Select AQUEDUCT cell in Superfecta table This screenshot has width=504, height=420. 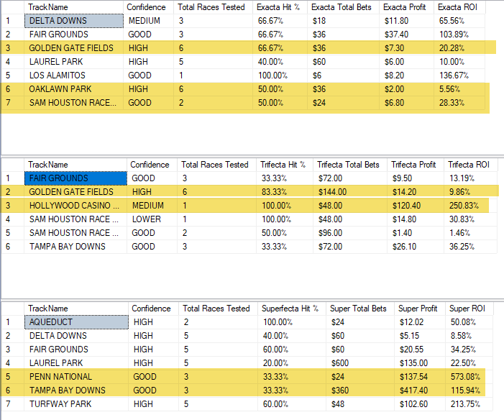click(76, 322)
